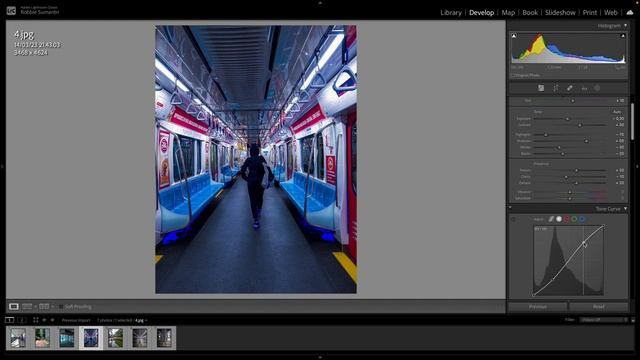Adjust the Dehaze slider handle
This screenshot has width=640, height=360.
coord(576,183)
